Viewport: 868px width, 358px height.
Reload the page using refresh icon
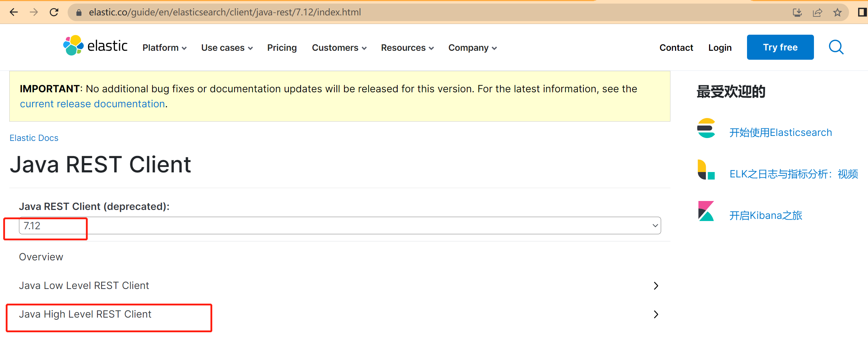(54, 12)
